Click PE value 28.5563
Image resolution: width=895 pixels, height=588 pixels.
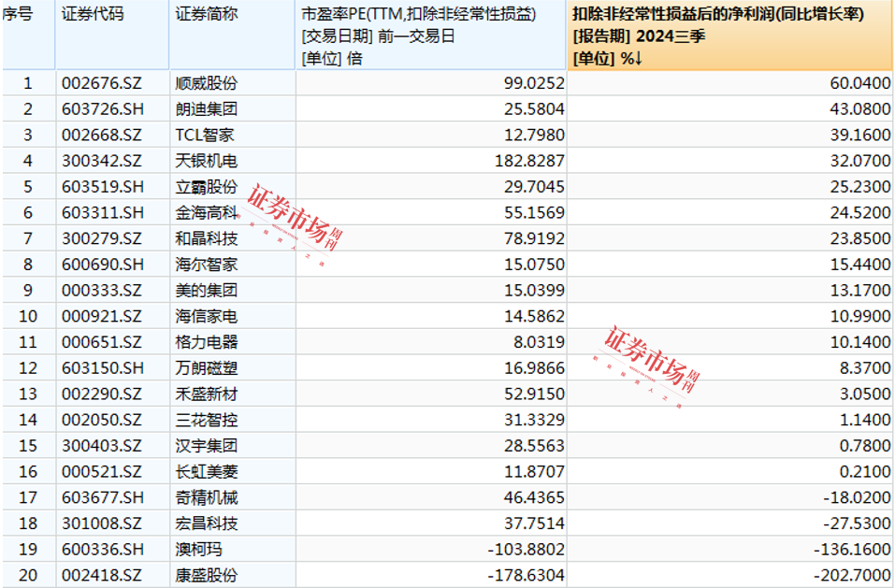[x=534, y=446]
